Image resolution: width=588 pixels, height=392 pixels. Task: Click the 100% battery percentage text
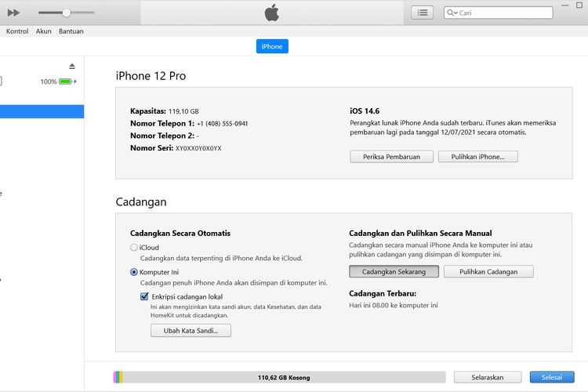[49, 82]
